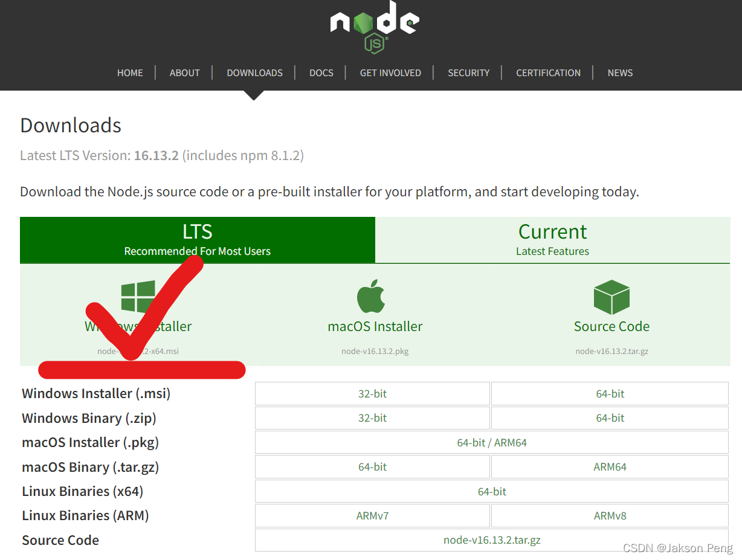This screenshot has width=742, height=560.
Task: Download macOS Binary (.tar.gz) 64-bit
Action: click(372, 467)
